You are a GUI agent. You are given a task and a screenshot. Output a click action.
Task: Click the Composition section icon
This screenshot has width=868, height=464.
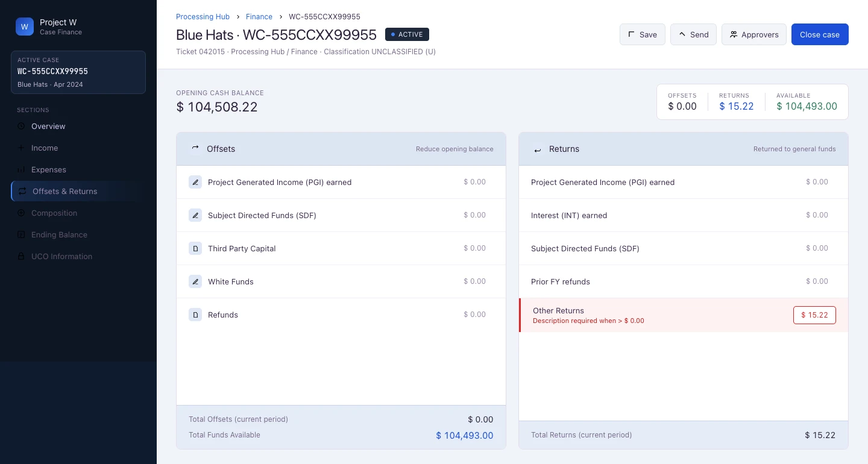tap(21, 213)
